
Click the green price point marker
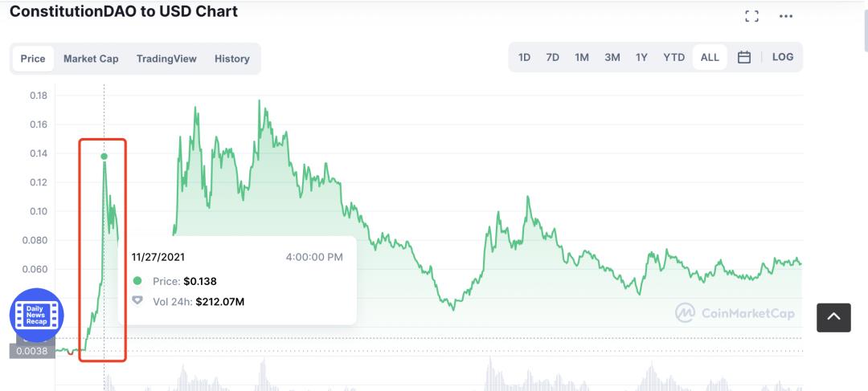(104, 157)
